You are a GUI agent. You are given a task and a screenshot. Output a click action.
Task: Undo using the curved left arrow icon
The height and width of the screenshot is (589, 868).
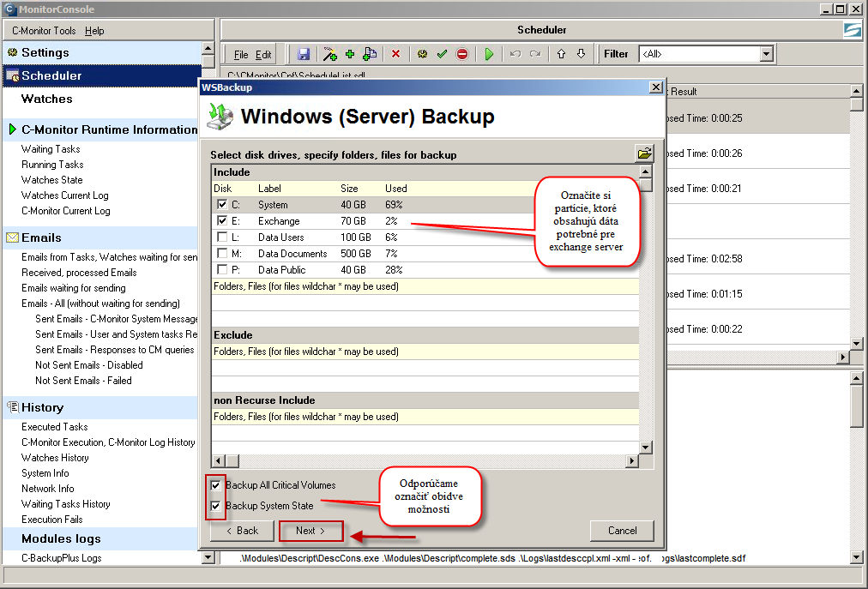coord(515,54)
